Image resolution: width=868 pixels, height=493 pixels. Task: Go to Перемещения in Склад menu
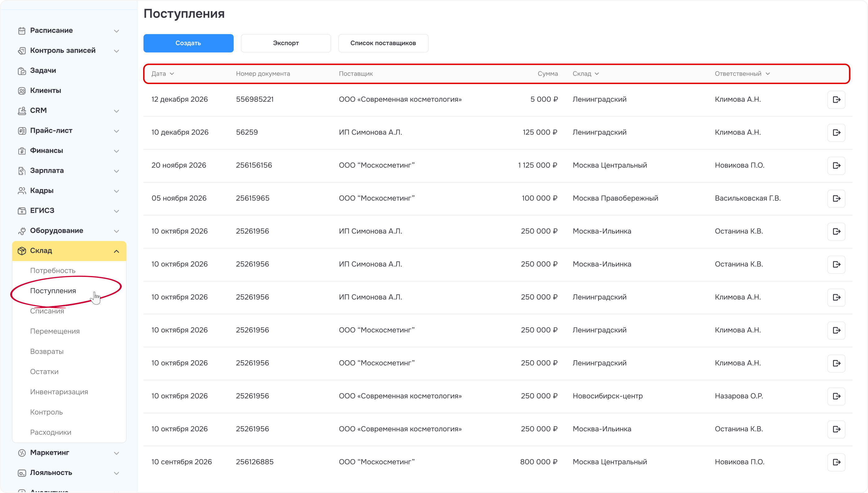55,331
